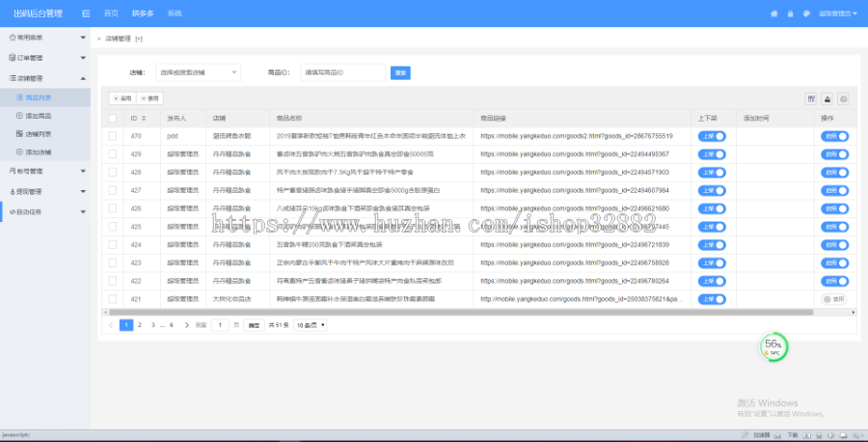This screenshot has width=868, height=442.
Task: Click the 确定 page jump confirm button
Action: (x=254, y=325)
